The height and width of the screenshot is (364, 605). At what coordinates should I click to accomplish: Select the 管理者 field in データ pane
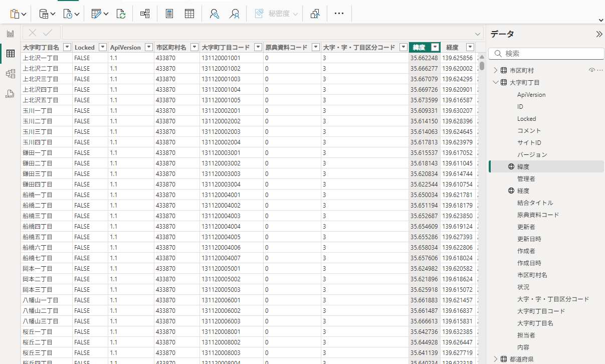tap(526, 178)
